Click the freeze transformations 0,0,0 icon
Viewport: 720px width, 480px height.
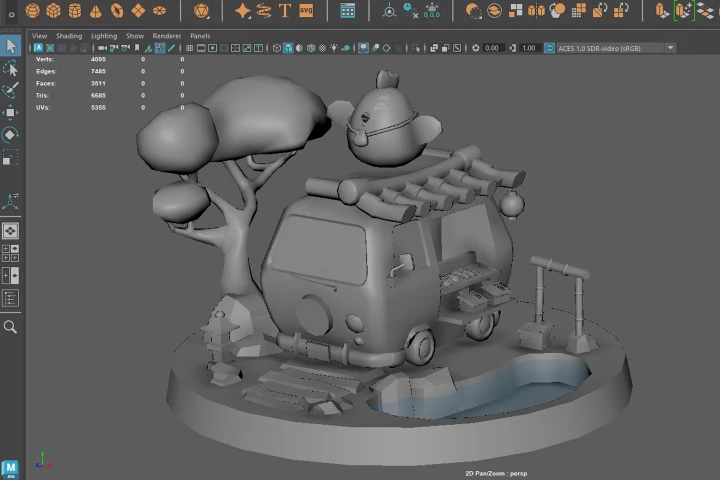pos(432,11)
